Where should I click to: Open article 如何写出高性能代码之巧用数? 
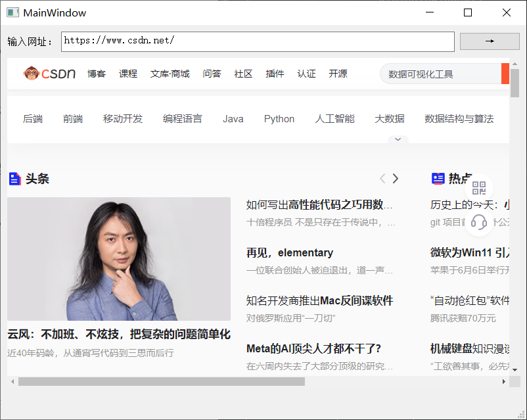coord(319,204)
